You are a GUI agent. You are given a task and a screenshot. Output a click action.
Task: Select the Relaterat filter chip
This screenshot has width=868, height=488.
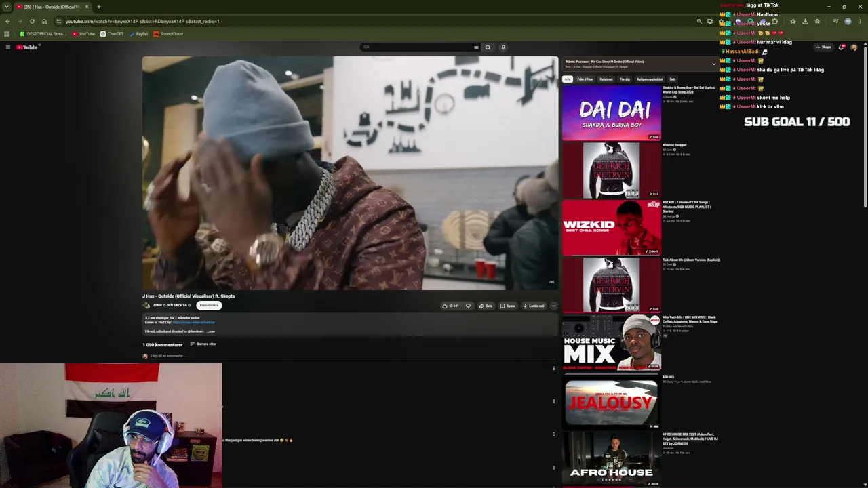pos(606,79)
